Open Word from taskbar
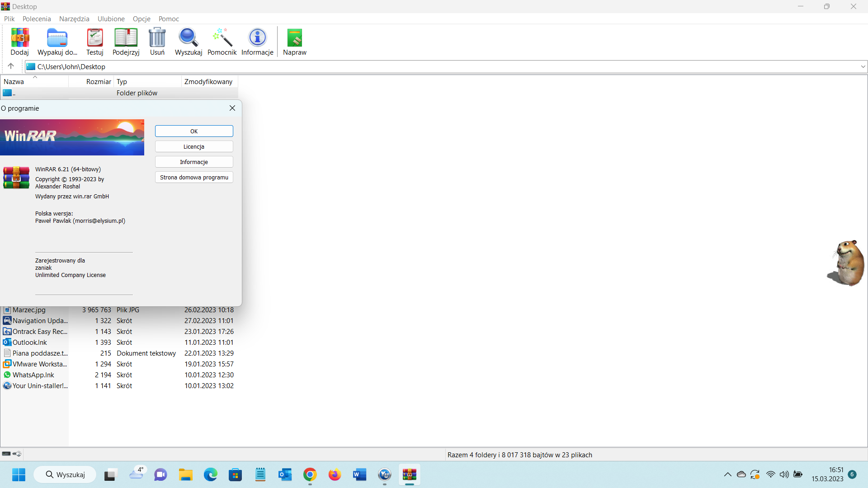The width and height of the screenshot is (868, 488). click(x=359, y=475)
